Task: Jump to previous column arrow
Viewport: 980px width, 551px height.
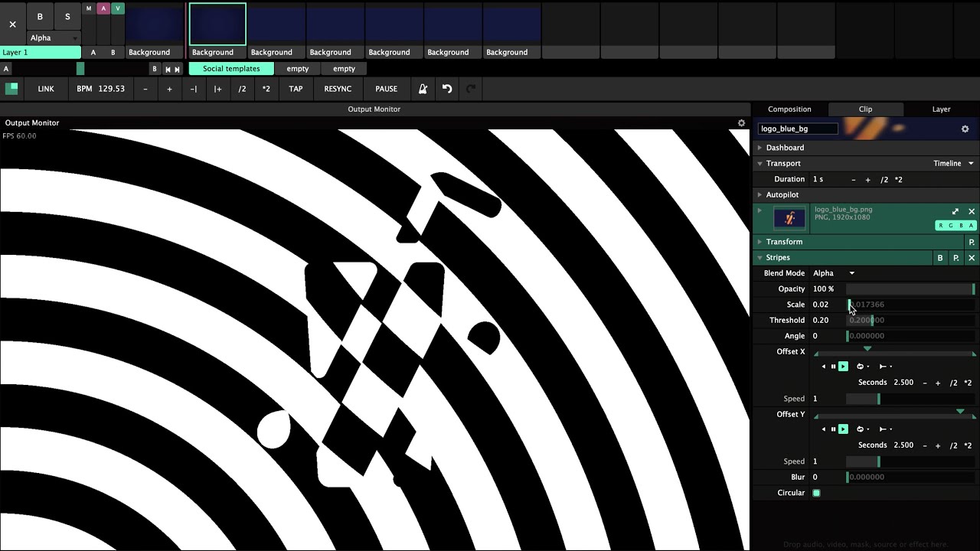Action: pos(168,69)
